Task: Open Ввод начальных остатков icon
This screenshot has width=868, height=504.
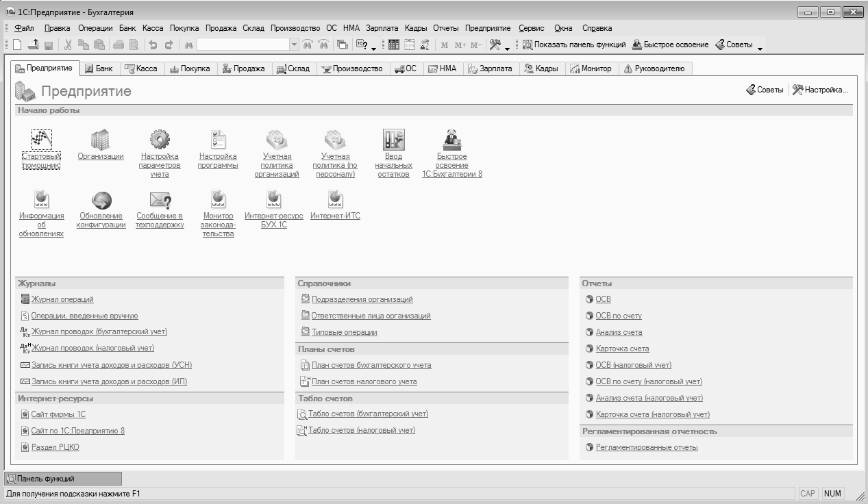Action: pyautogui.click(x=393, y=140)
